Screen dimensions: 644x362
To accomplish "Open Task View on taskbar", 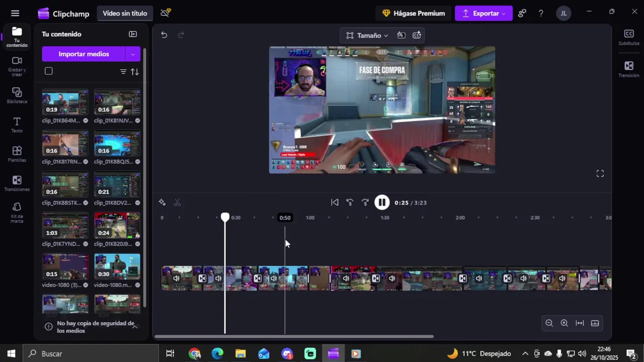I will point(170,353).
